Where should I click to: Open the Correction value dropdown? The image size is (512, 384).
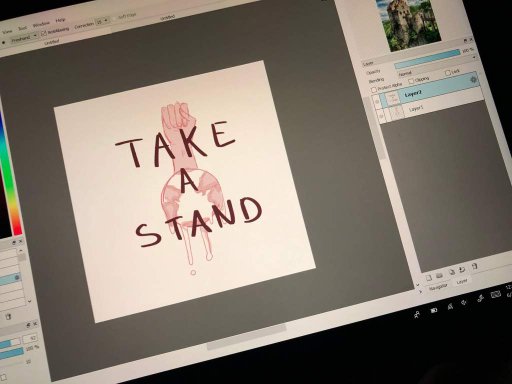(x=102, y=21)
